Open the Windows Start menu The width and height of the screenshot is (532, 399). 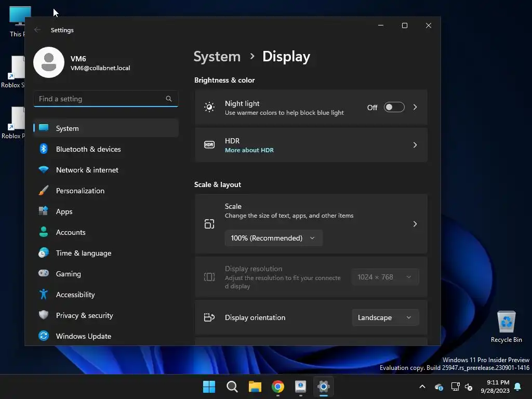pos(209,387)
